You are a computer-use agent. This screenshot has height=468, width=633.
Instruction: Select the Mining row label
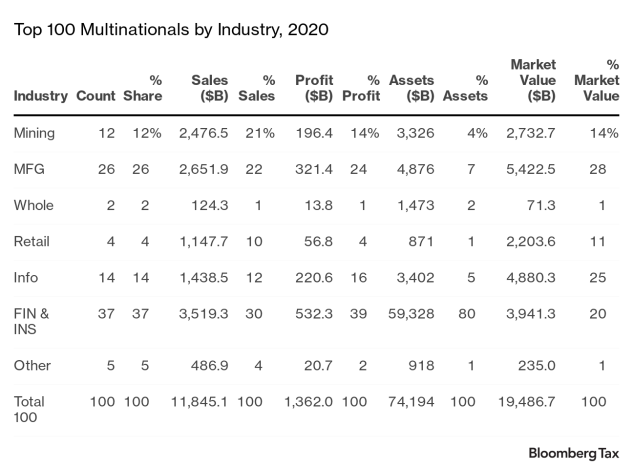coord(35,132)
